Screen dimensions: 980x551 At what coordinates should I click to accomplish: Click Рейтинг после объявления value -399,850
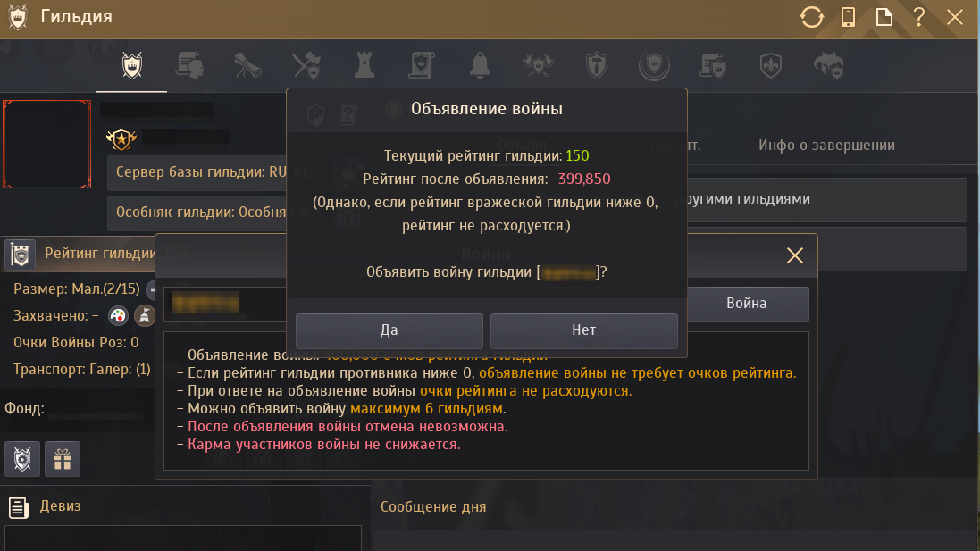tap(582, 179)
